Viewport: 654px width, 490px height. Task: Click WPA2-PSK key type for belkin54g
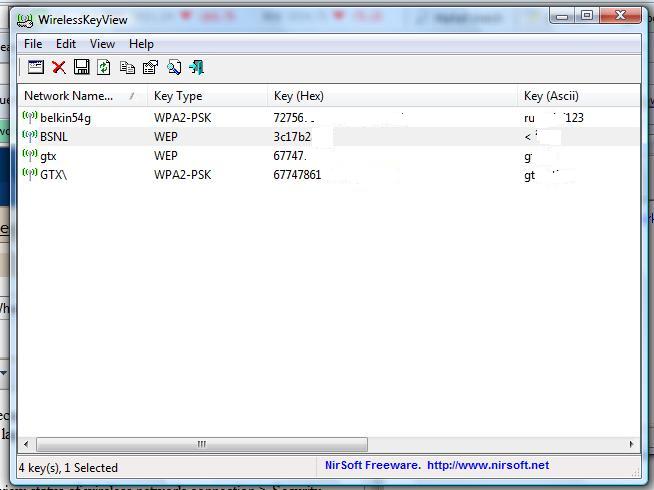(182, 118)
